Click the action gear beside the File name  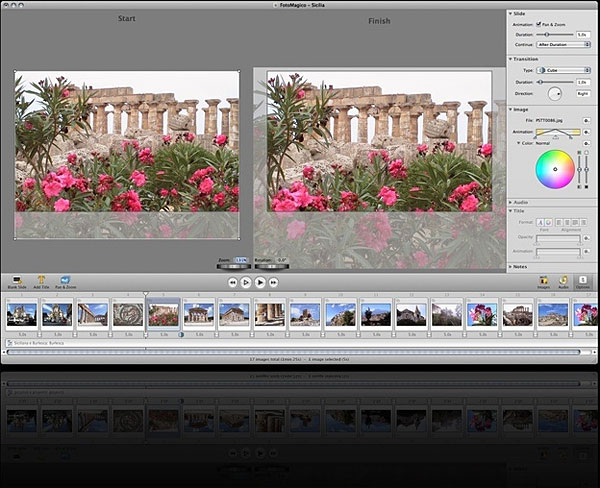(586, 121)
